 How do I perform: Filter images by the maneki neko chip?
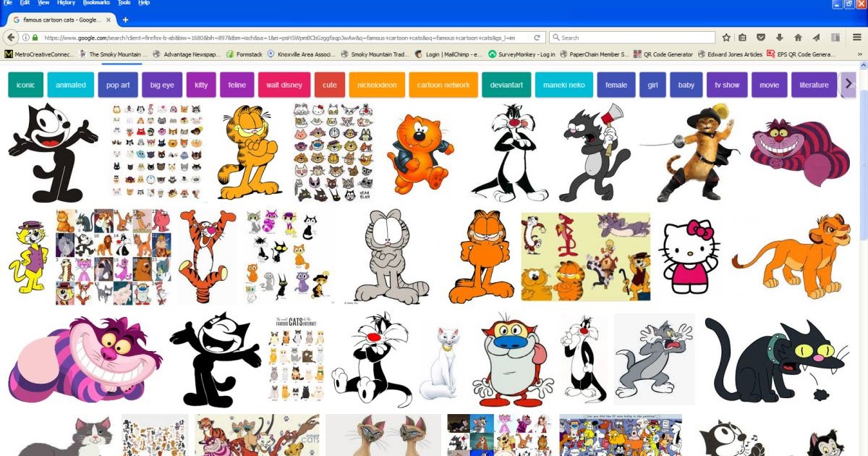[x=564, y=85]
